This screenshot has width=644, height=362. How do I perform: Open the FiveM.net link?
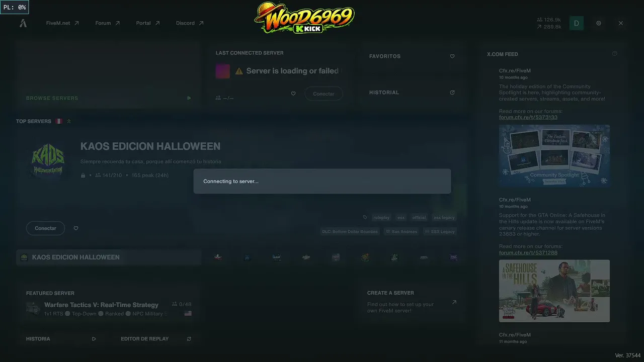(62, 23)
